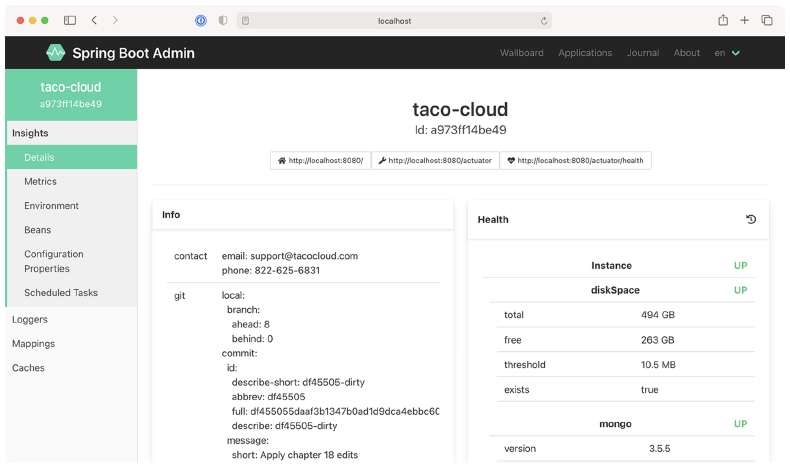Open the actuator link with wrench icon
Screen dimensions: 790x468
point(435,160)
